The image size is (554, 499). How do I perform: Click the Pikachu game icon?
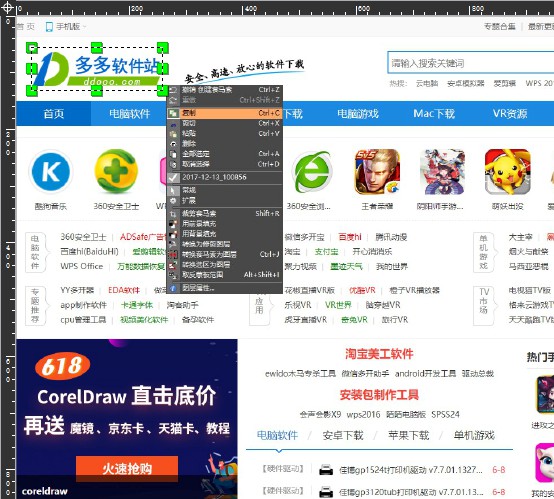click(x=508, y=172)
